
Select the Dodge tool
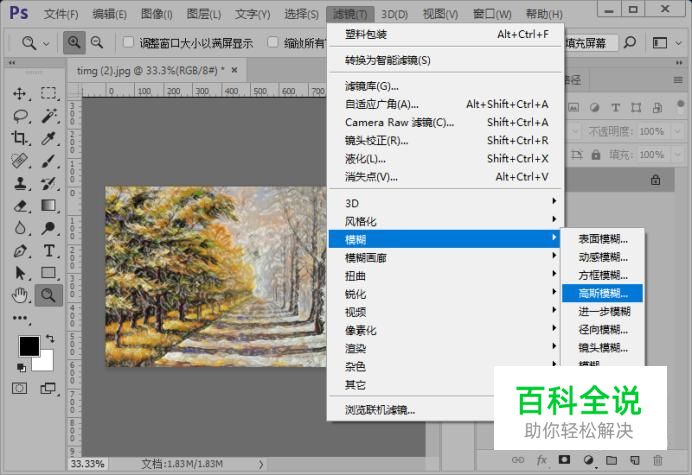[x=49, y=228]
